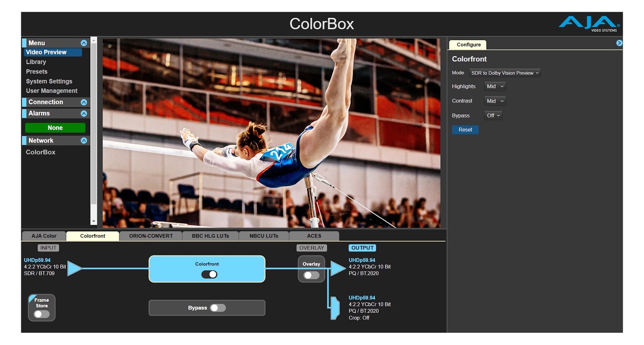Image resolution: width=644 pixels, height=345 pixels.
Task: Click the Reset button
Action: (465, 130)
